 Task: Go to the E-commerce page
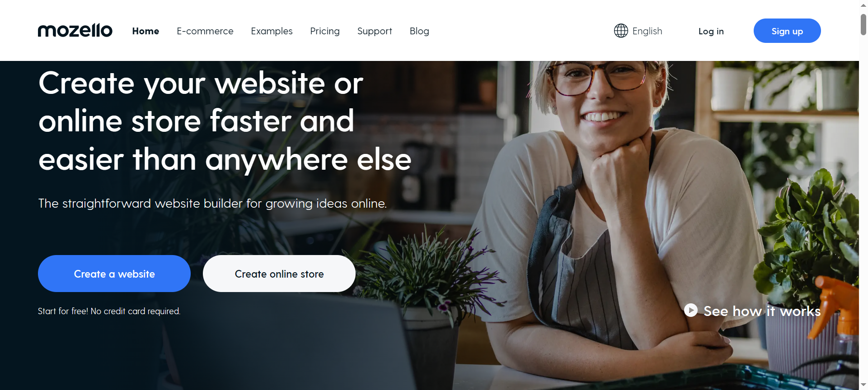[205, 31]
